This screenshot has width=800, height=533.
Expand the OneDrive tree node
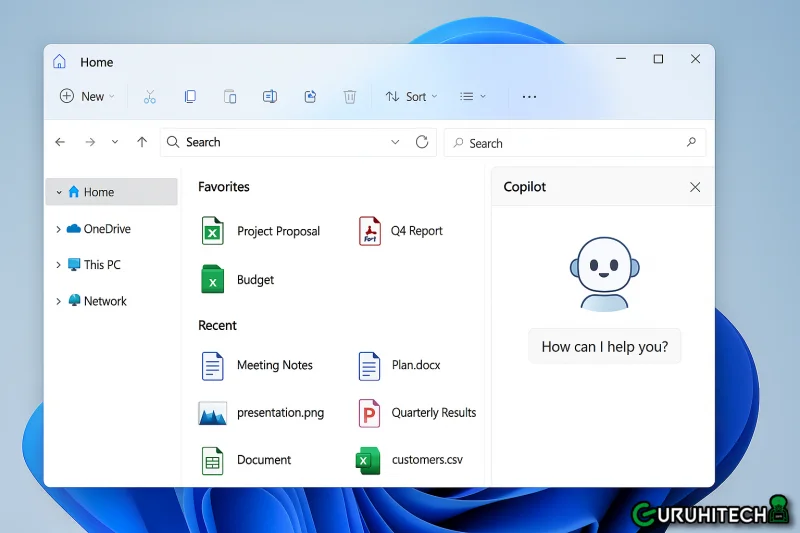(x=58, y=230)
